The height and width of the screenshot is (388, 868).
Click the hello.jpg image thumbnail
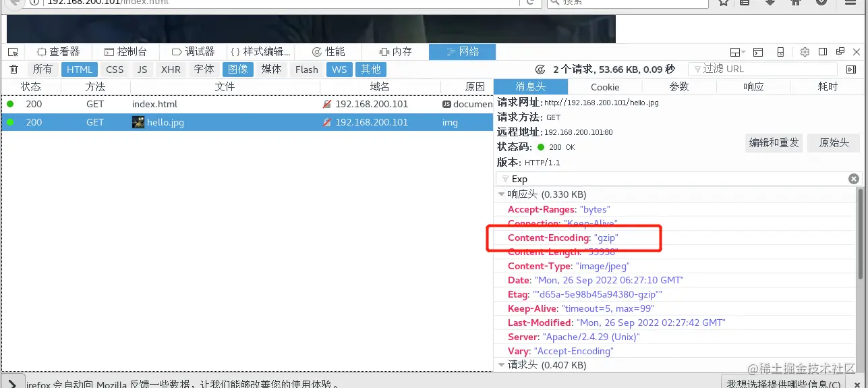[138, 122]
